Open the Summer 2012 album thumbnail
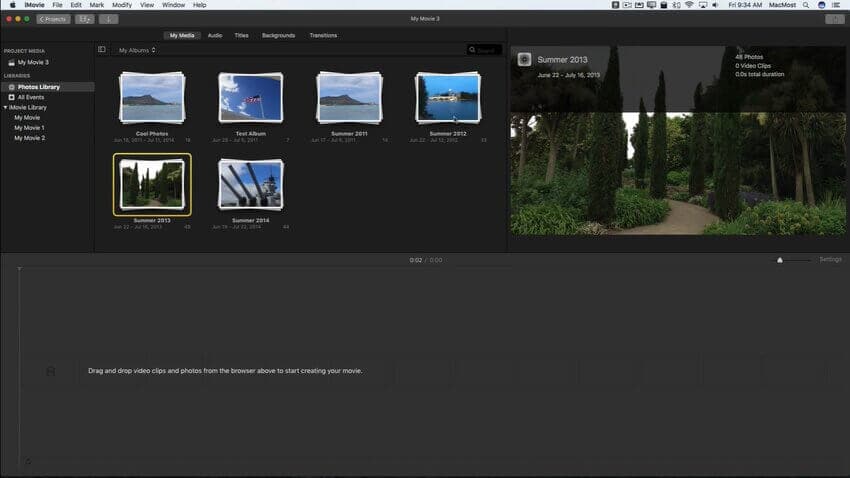Image resolution: width=850 pixels, height=478 pixels. coord(448,98)
